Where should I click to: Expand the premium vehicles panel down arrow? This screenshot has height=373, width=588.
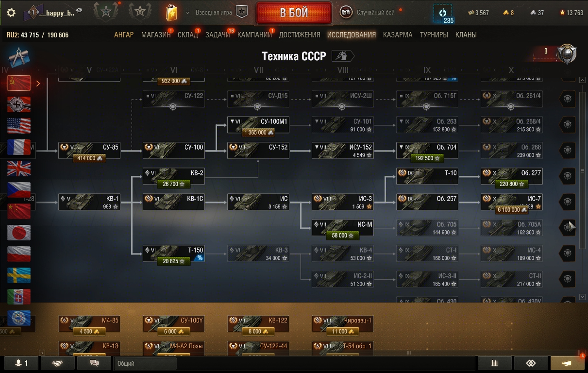[x=583, y=297]
